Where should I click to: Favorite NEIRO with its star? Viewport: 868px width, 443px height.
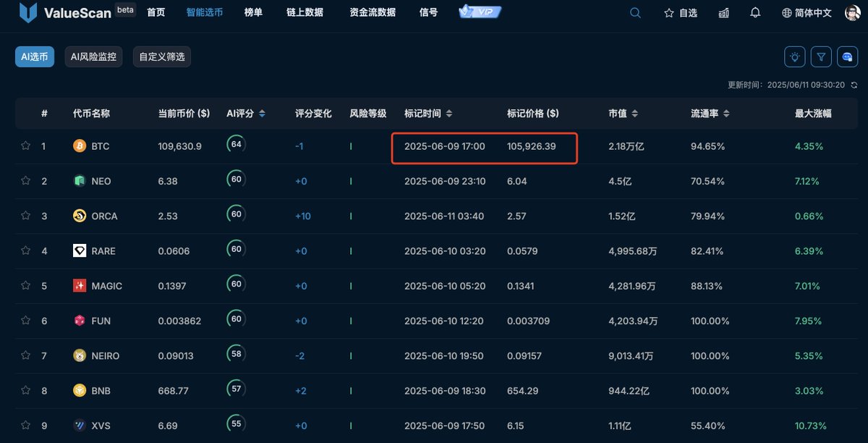26,355
